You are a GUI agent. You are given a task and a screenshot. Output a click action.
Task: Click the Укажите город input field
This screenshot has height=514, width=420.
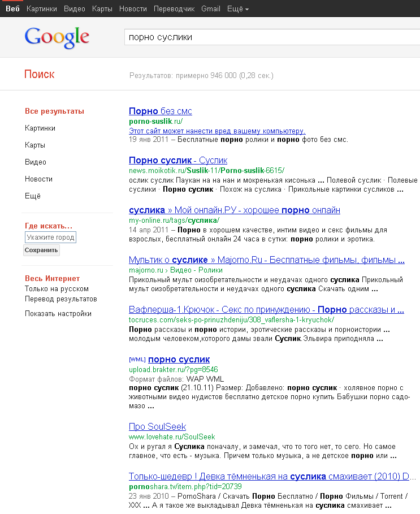click(x=50, y=237)
